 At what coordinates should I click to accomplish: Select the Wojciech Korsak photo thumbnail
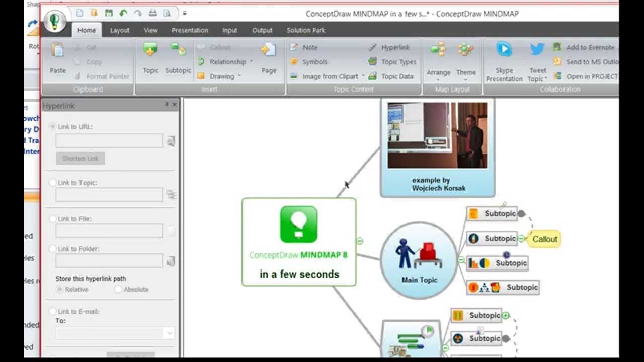(x=438, y=135)
